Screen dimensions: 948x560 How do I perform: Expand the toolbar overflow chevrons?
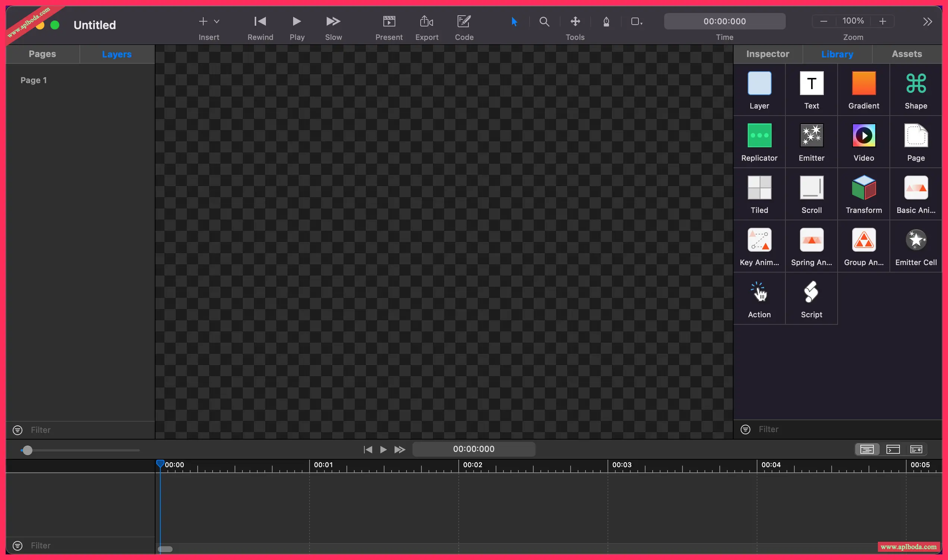[x=927, y=22]
